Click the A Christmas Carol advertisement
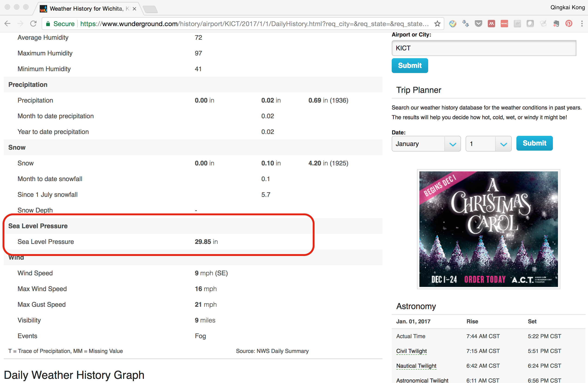 coord(488,229)
